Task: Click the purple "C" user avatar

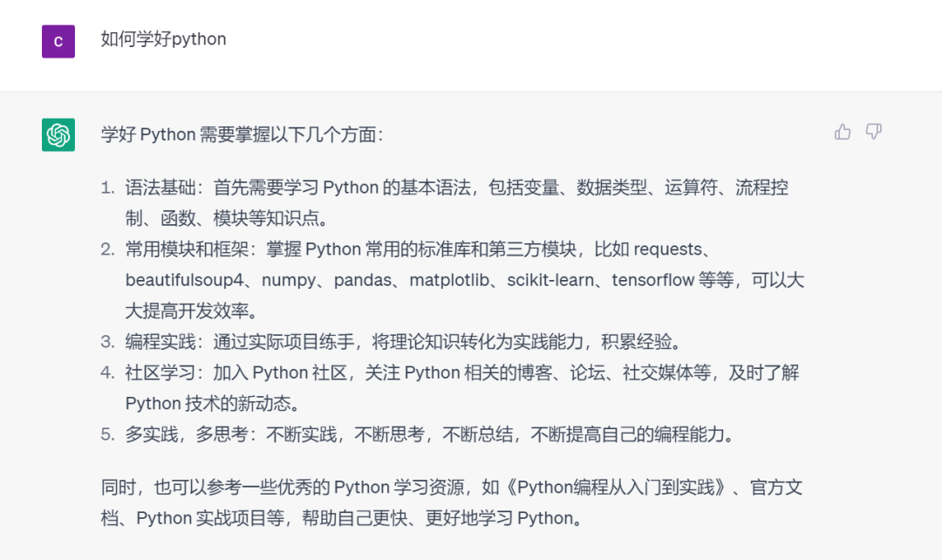Action: pos(58,41)
